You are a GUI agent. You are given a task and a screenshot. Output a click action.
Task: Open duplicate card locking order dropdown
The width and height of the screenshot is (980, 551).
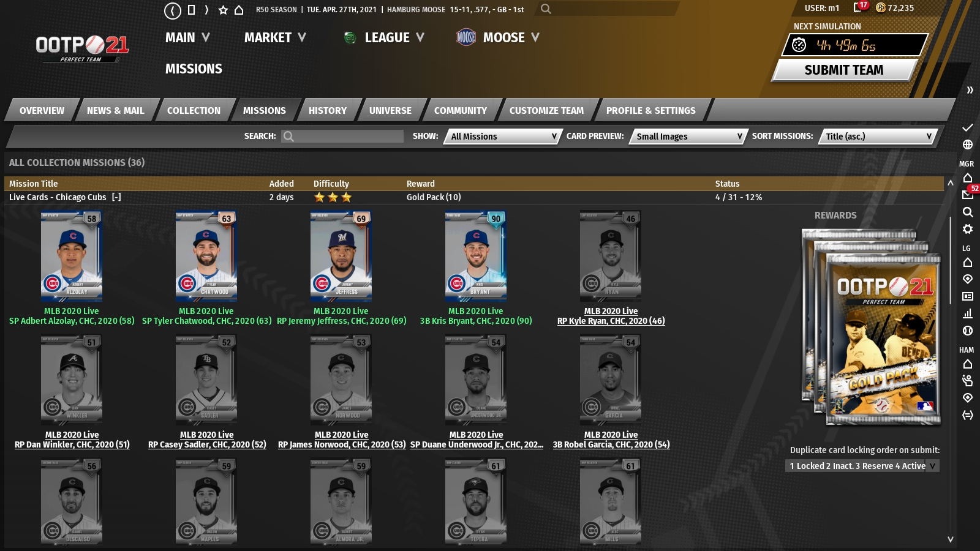[862, 466]
